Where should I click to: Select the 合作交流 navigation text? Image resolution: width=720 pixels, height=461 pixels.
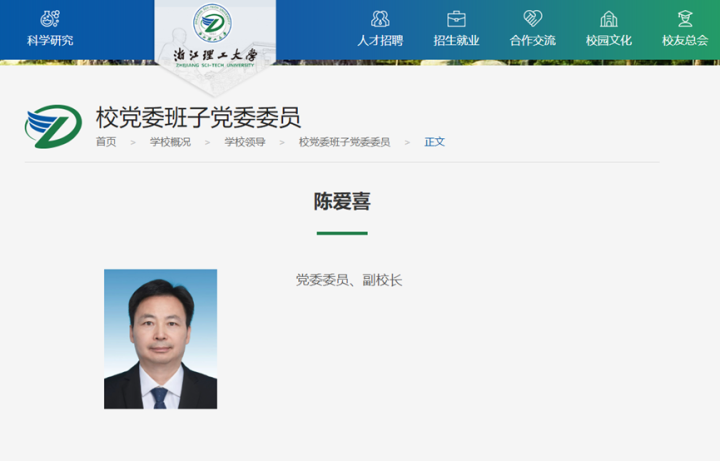pos(532,41)
